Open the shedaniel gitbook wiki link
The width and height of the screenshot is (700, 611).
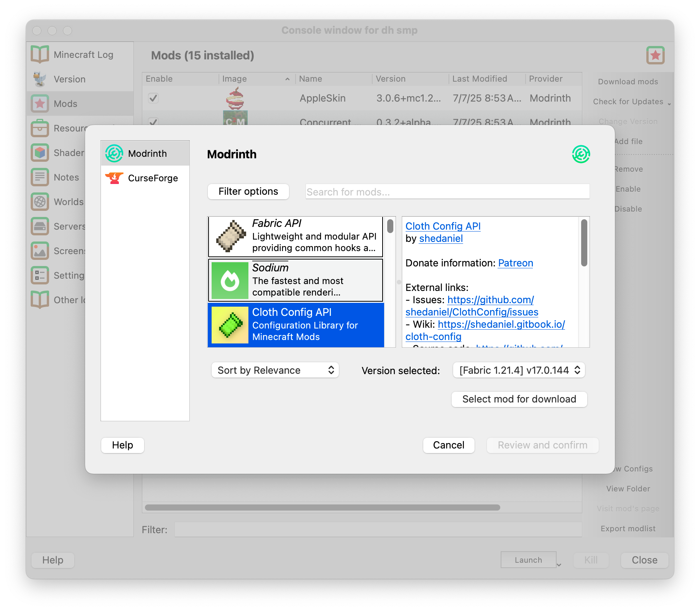click(x=485, y=330)
